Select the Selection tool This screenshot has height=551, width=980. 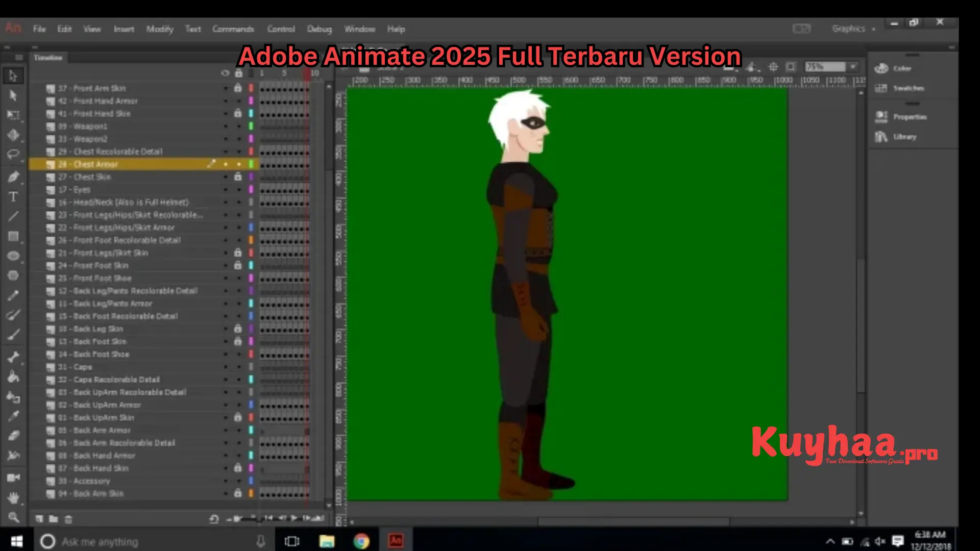point(14,76)
